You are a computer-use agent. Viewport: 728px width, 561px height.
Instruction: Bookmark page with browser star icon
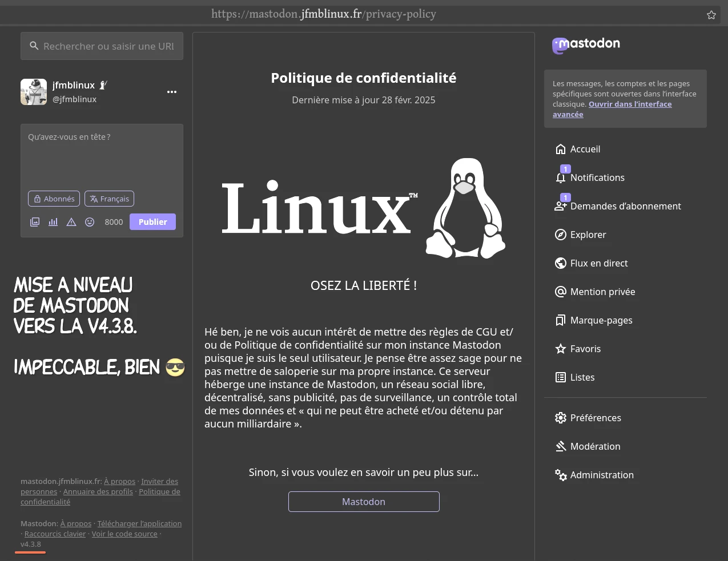click(711, 15)
